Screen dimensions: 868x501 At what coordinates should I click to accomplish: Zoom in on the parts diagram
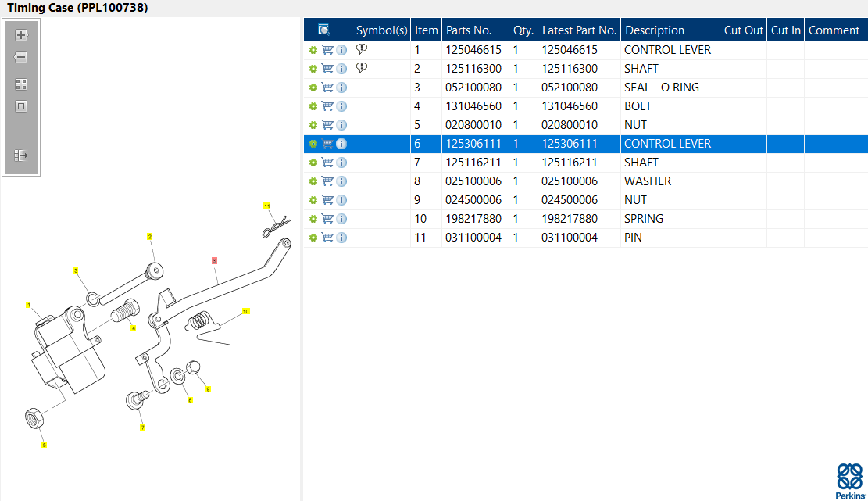pos(21,35)
